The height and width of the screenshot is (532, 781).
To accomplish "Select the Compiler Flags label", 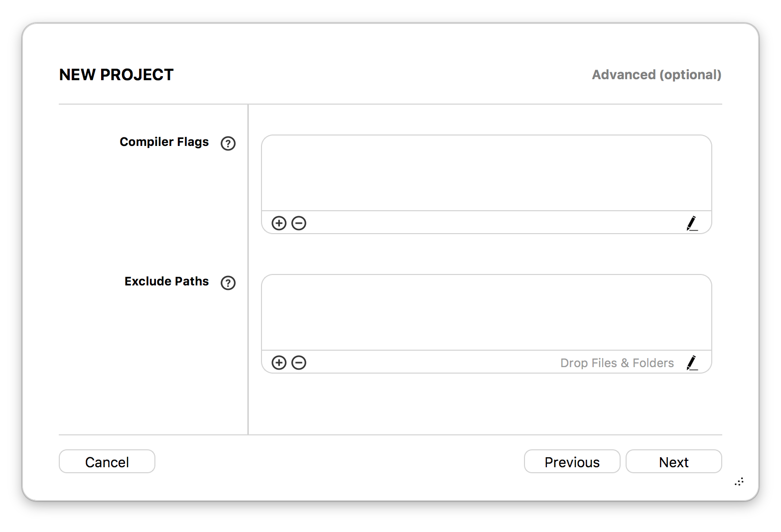I will click(x=164, y=142).
